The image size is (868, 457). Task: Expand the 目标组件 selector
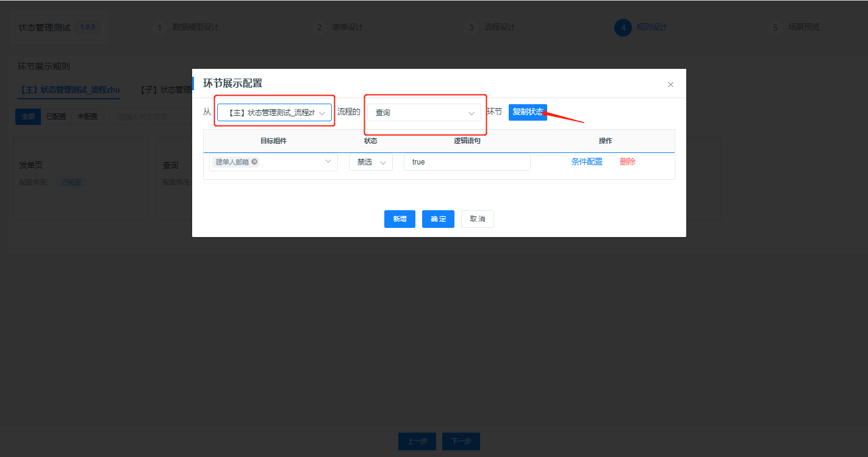click(273, 162)
